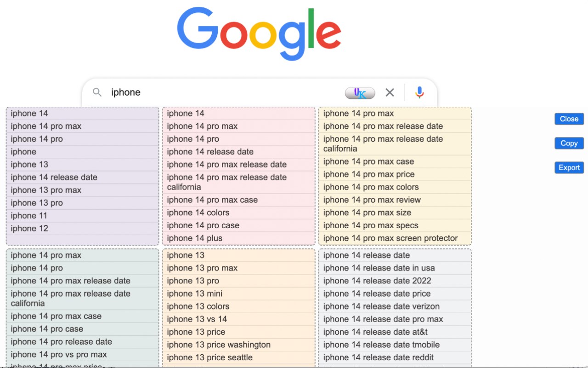Click the Google logo
This screenshot has height=368, width=588.
[259, 34]
